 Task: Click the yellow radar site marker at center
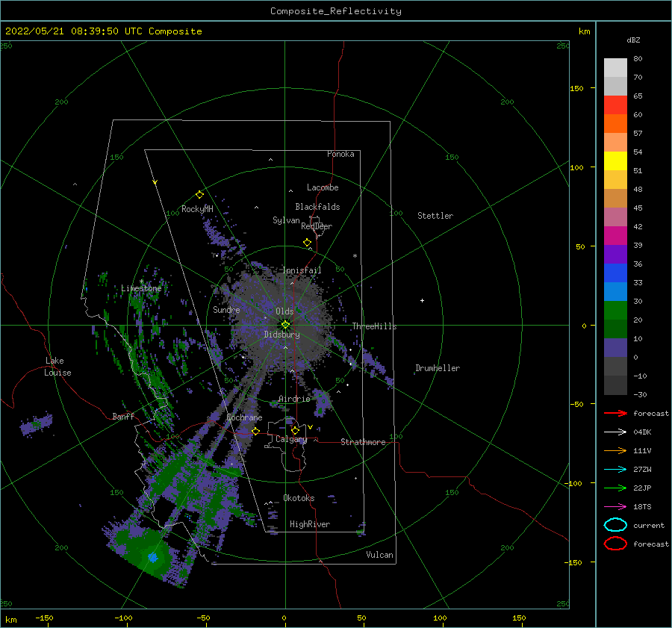[x=285, y=325]
